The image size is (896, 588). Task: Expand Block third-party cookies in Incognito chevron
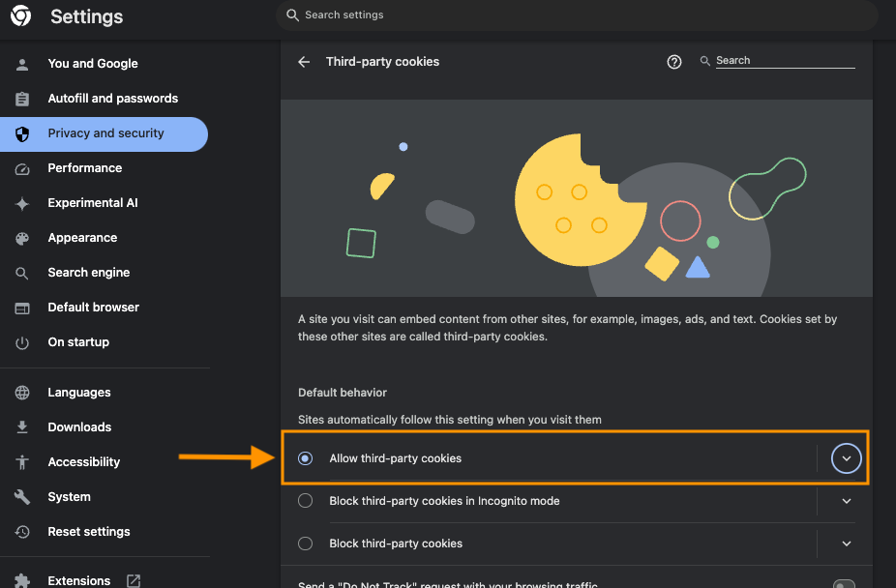click(847, 501)
